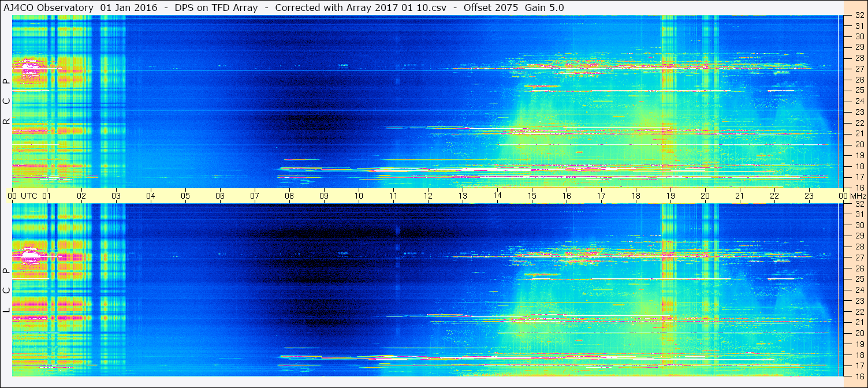Image resolution: width=868 pixels, height=388 pixels.
Task: Click 27 MHz tick on LCP frequency scale
Action: pos(859,258)
